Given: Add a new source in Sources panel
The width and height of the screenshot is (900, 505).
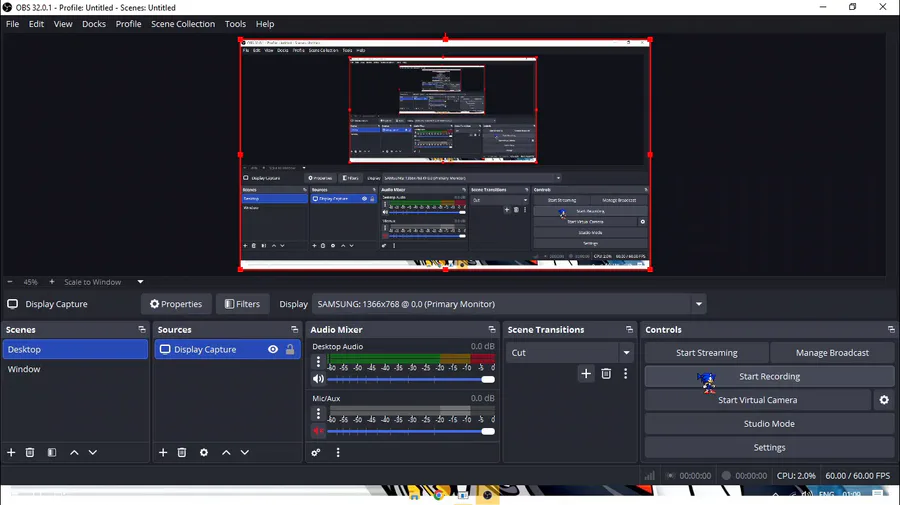Looking at the screenshot, I should coord(163,452).
